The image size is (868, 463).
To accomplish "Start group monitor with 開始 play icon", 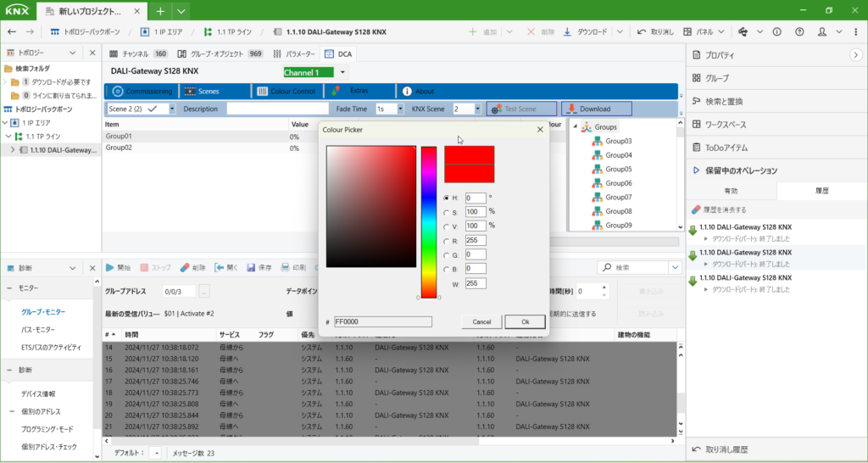I will coord(110,267).
